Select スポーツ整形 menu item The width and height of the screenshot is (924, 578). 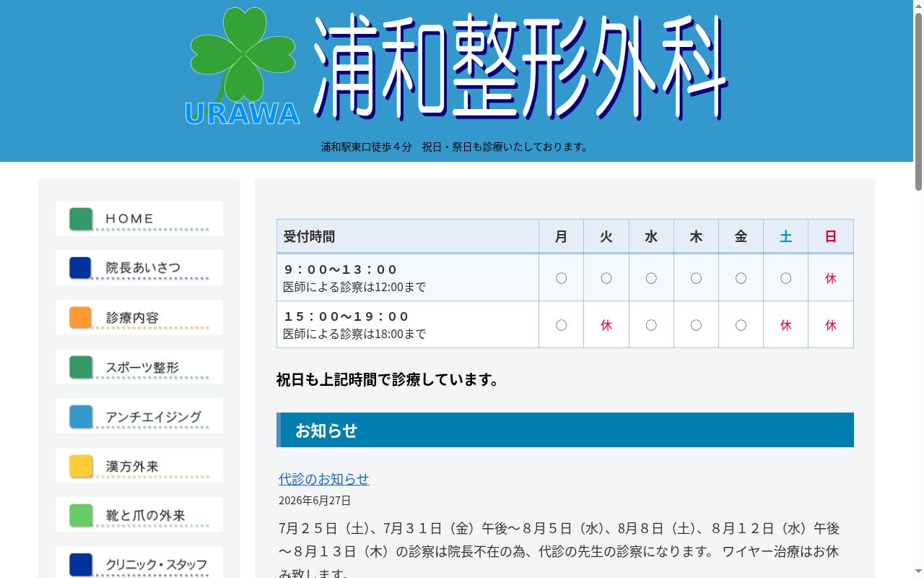pyautogui.click(x=139, y=366)
